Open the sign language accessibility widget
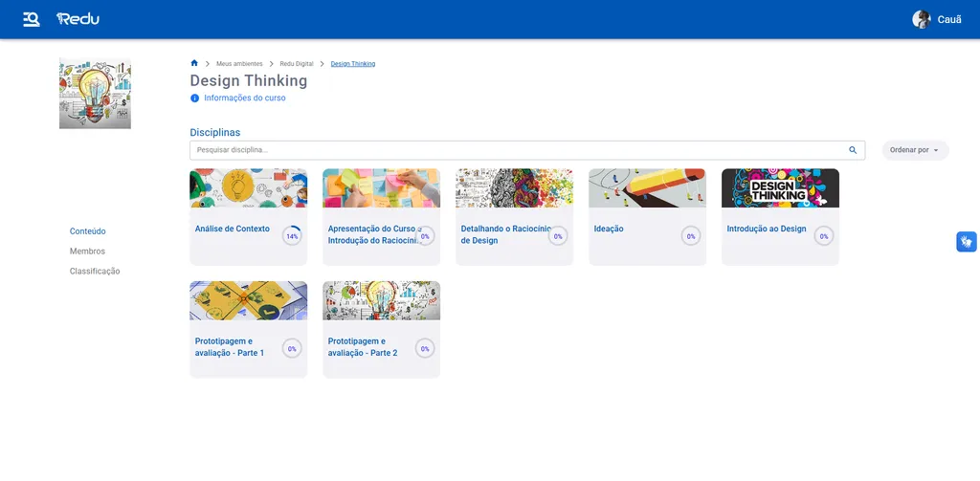This screenshot has width=980, height=481. pos(967,241)
